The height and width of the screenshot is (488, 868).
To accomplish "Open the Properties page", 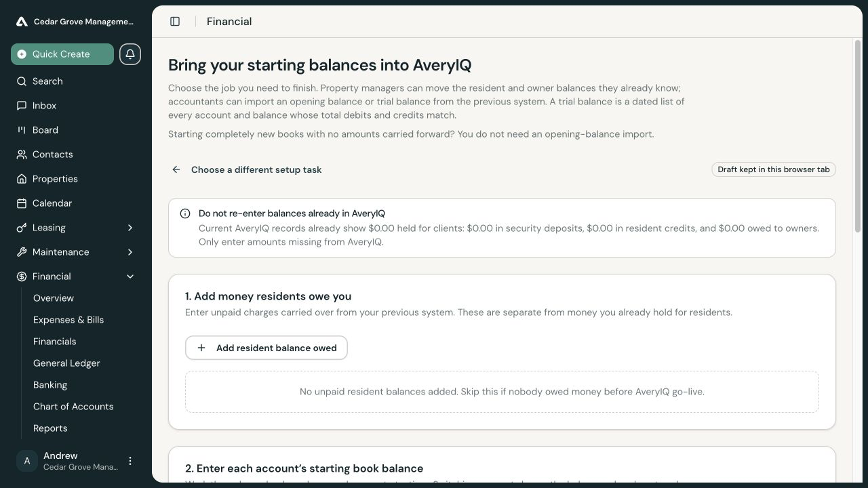I will 76,179.
